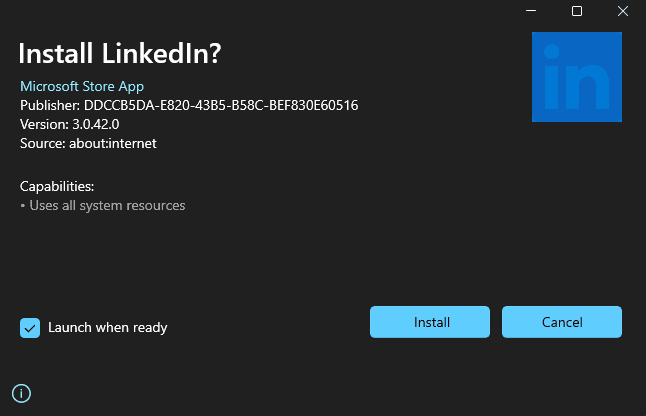Open the Microsoft Store App link
This screenshot has height=416, width=646.
82,86
